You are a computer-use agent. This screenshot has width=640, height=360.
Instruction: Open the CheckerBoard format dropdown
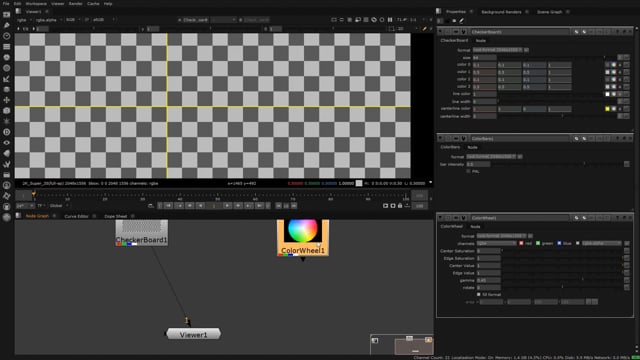coord(498,50)
